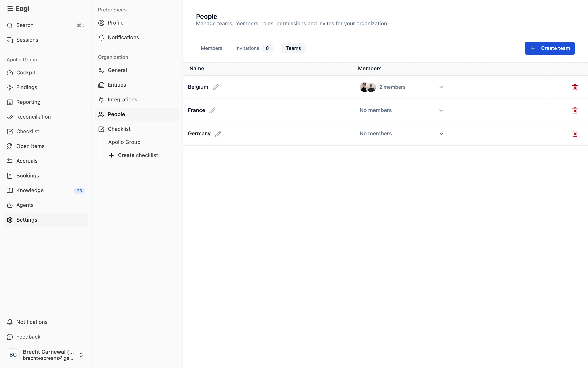This screenshot has height=368, width=588.
Task: Expand the Germany members dropdown chevron
Action: point(441,134)
